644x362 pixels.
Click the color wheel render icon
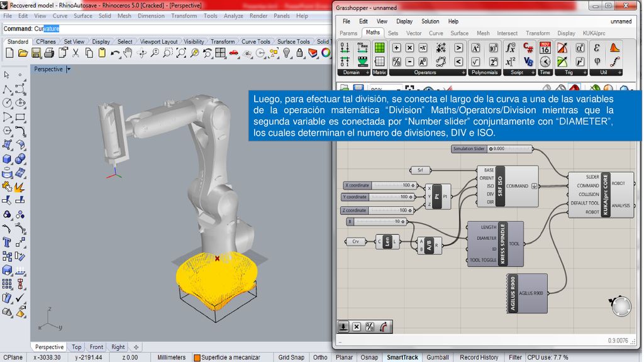pos(326,53)
